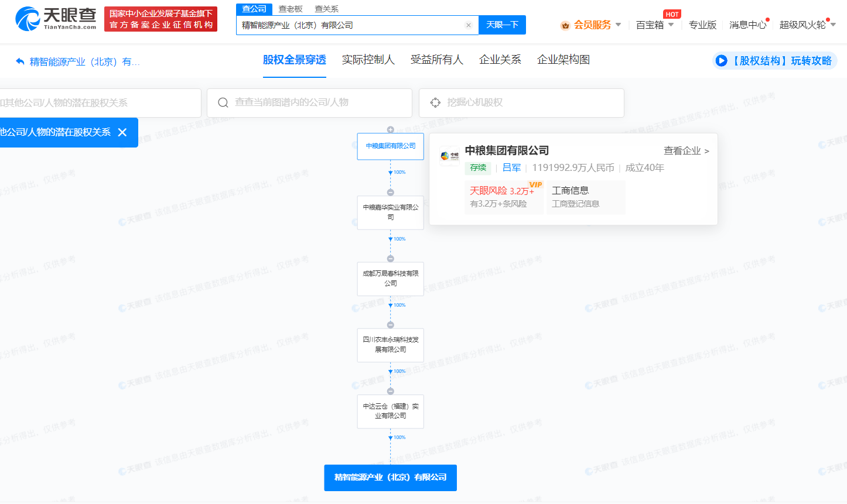Viewport: 847px width, 504px height.
Task: Select the 股权全景穿透 tab
Action: (x=294, y=60)
